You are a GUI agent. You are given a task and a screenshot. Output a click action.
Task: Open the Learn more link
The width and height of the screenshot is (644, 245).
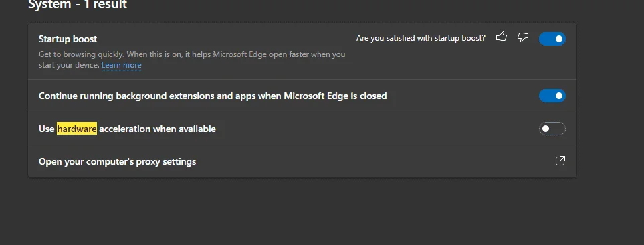[121, 65]
